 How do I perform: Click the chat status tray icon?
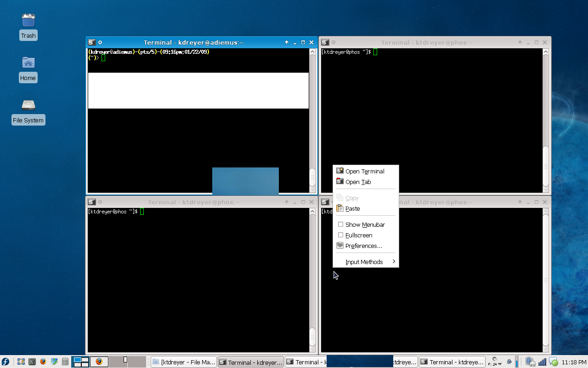coord(554,362)
